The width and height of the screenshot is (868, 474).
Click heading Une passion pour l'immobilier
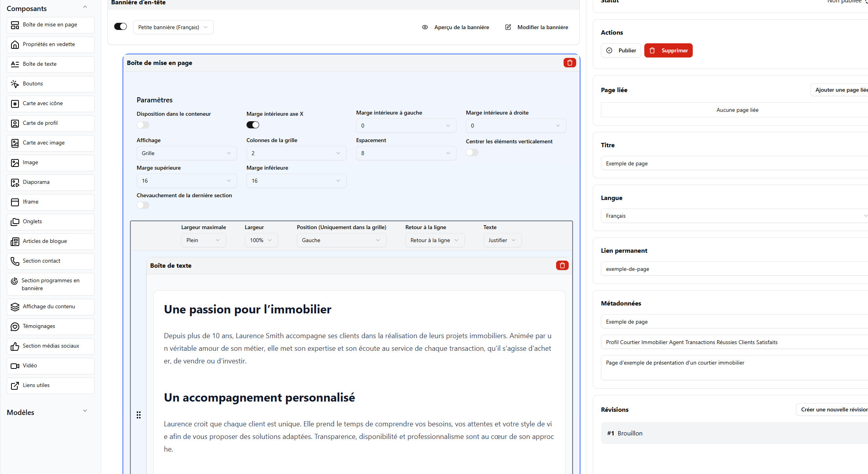tap(248, 309)
